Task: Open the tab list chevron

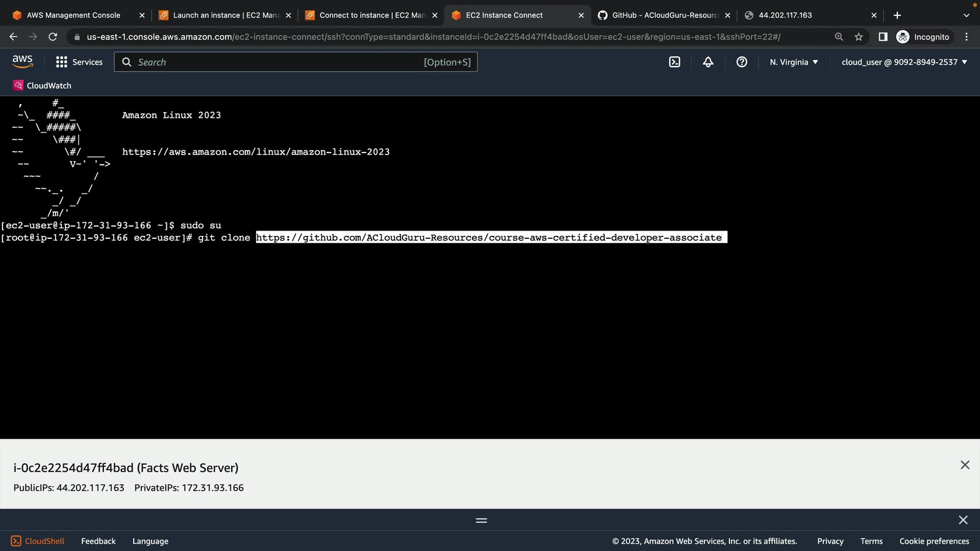Action: click(x=966, y=15)
